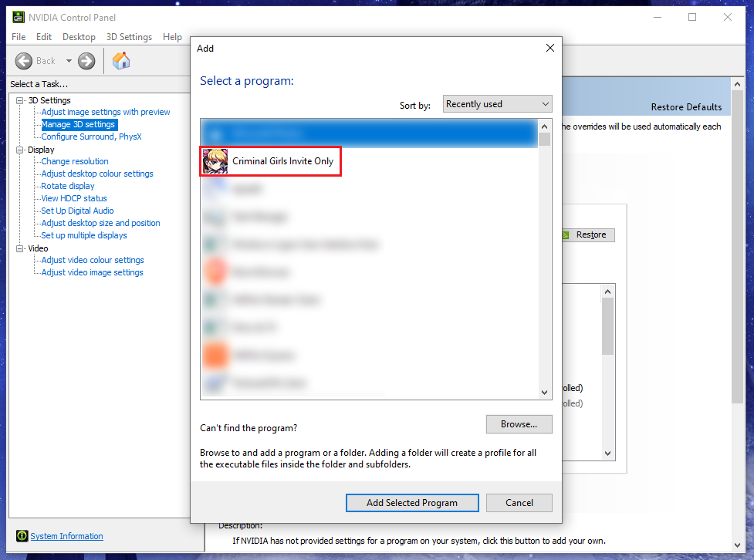Collapse the Video tree node
The image size is (754, 560).
click(20, 248)
